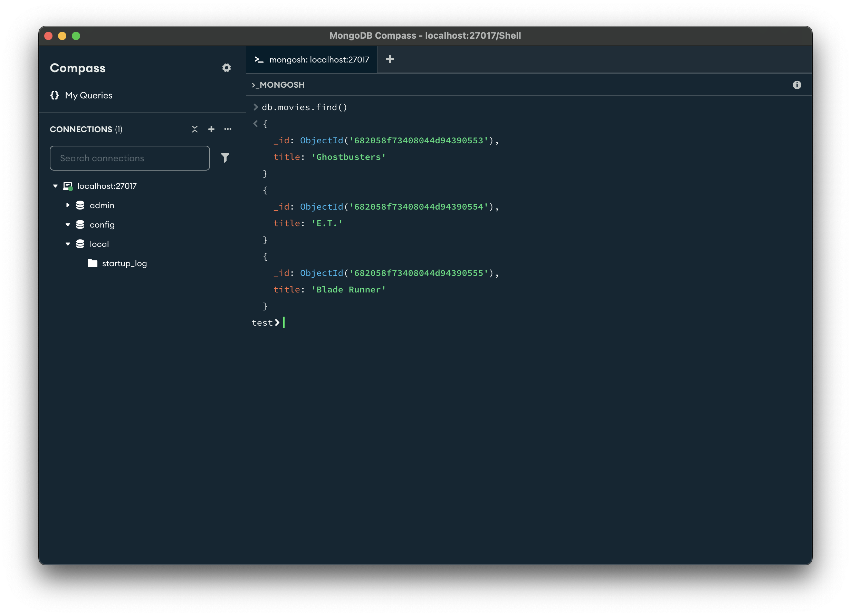This screenshot has height=616, width=851.
Task: Open connections more options menu
Action: coord(228,129)
